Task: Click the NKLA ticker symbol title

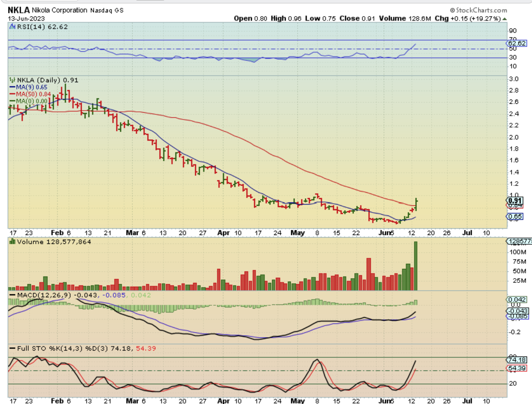Action: point(19,10)
